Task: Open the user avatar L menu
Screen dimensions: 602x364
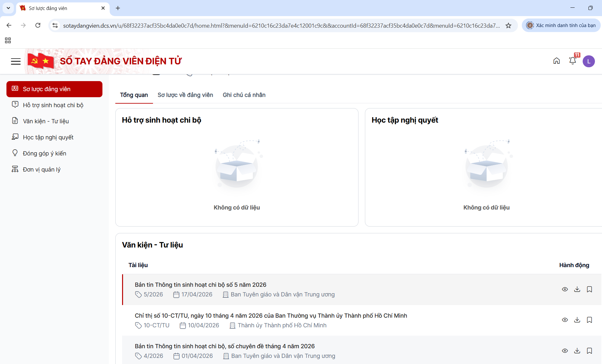Action: click(588, 61)
